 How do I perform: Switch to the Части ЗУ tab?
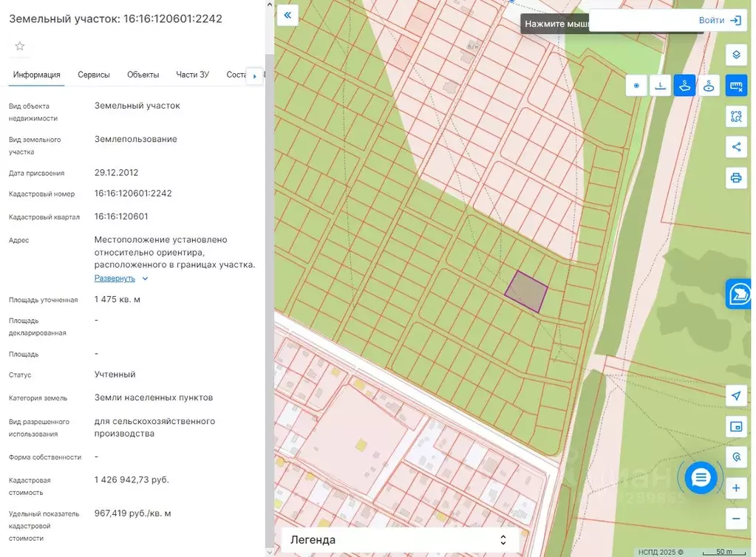(192, 75)
